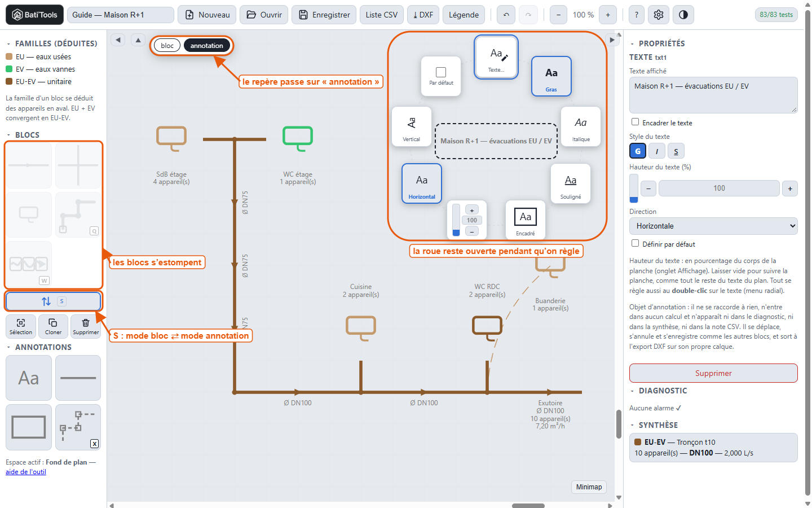Undo the last action in the toolbar

[506, 15]
